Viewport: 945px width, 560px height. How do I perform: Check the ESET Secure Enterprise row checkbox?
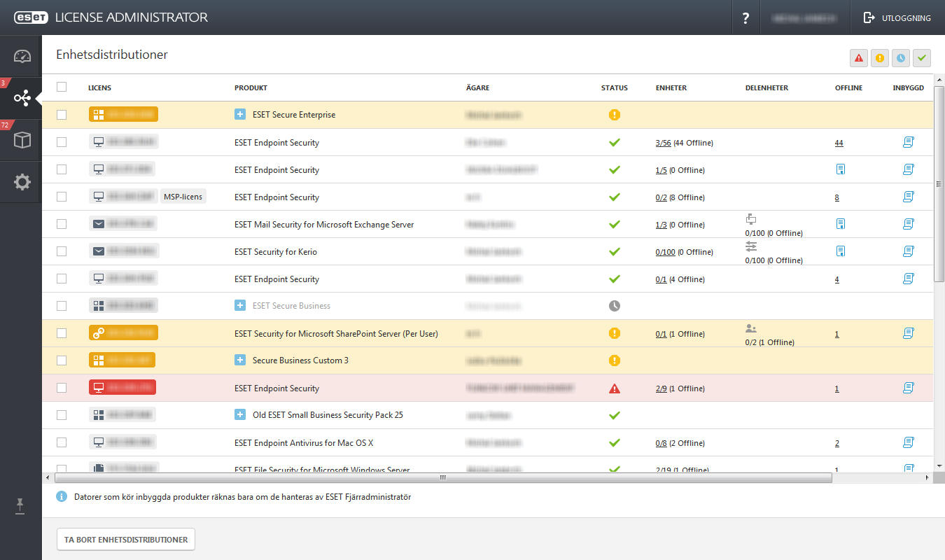(x=62, y=115)
